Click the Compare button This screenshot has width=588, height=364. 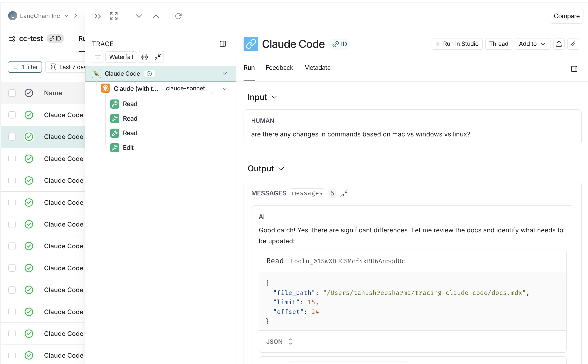567,16
